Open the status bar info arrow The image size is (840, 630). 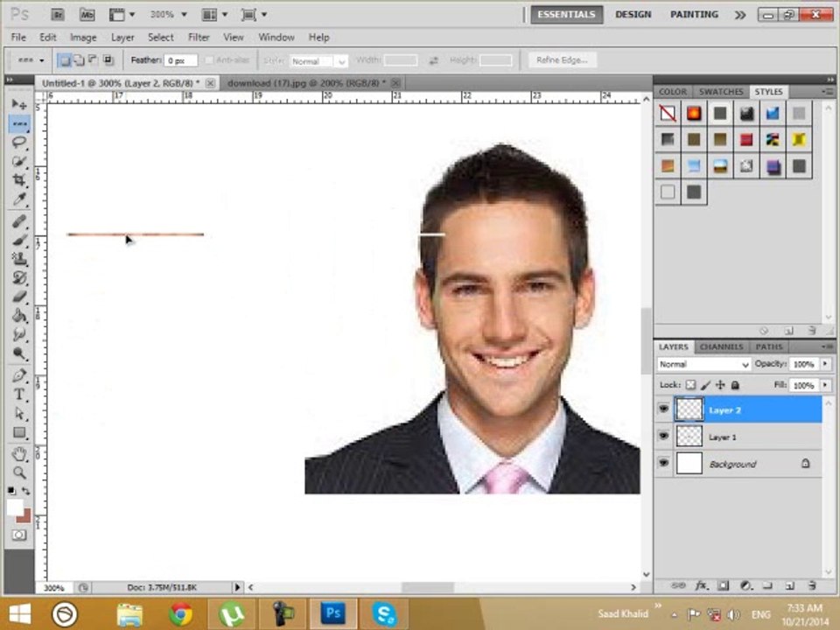[237, 587]
